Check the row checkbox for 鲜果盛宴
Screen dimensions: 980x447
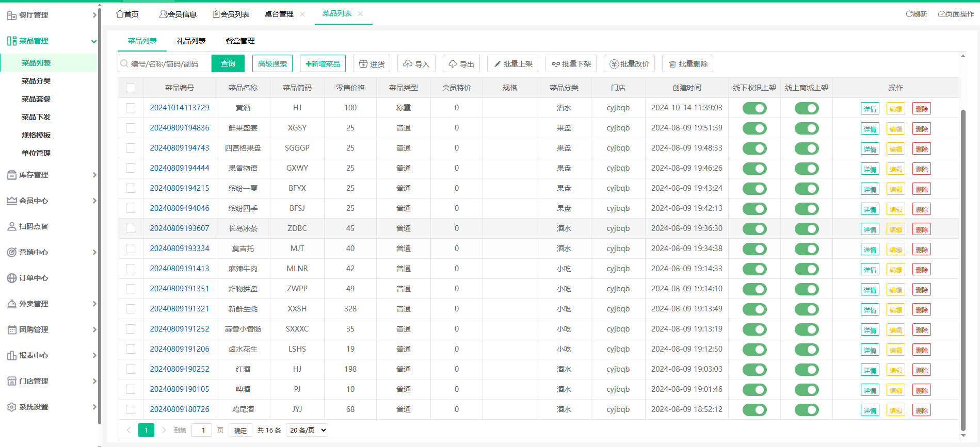131,128
